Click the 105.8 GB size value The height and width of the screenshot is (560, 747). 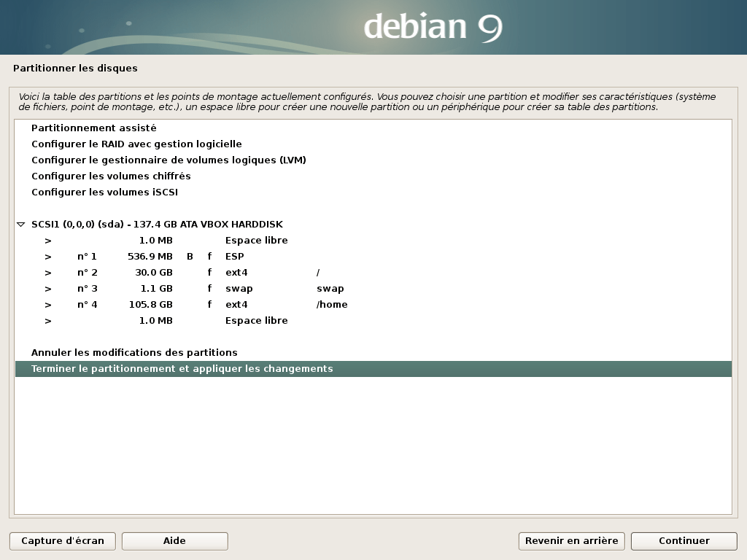pos(150,305)
